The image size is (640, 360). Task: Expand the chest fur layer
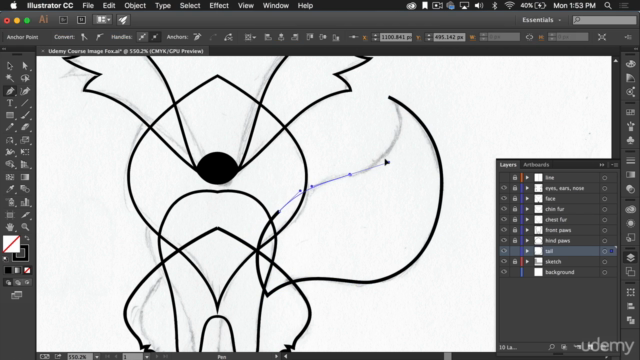coord(527,220)
